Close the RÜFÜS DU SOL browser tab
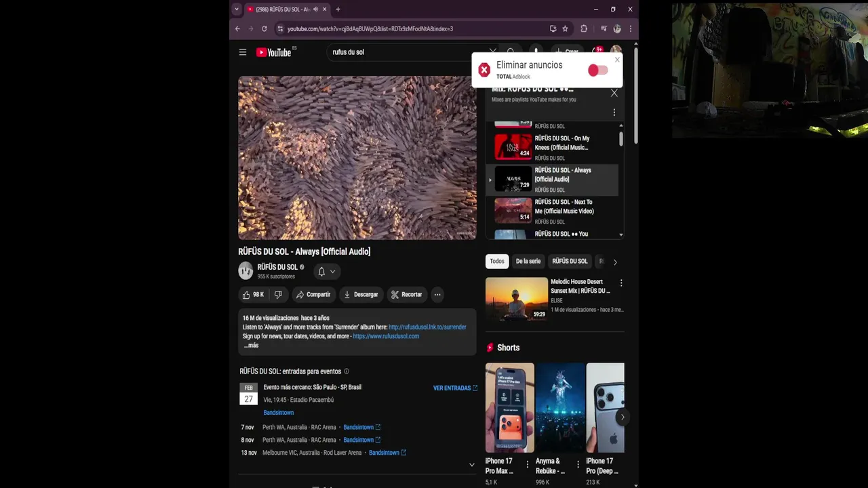This screenshot has width=868, height=488. [x=325, y=9]
